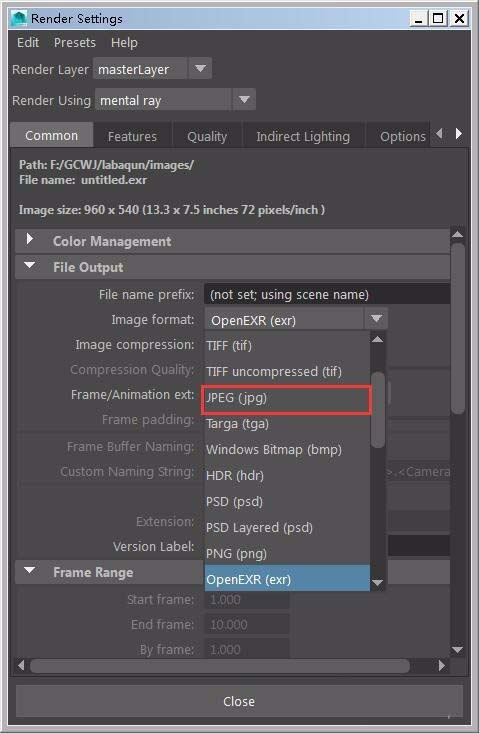Click the horizontal scrollbar left arrow
479x733 pixels.
coord(21,665)
